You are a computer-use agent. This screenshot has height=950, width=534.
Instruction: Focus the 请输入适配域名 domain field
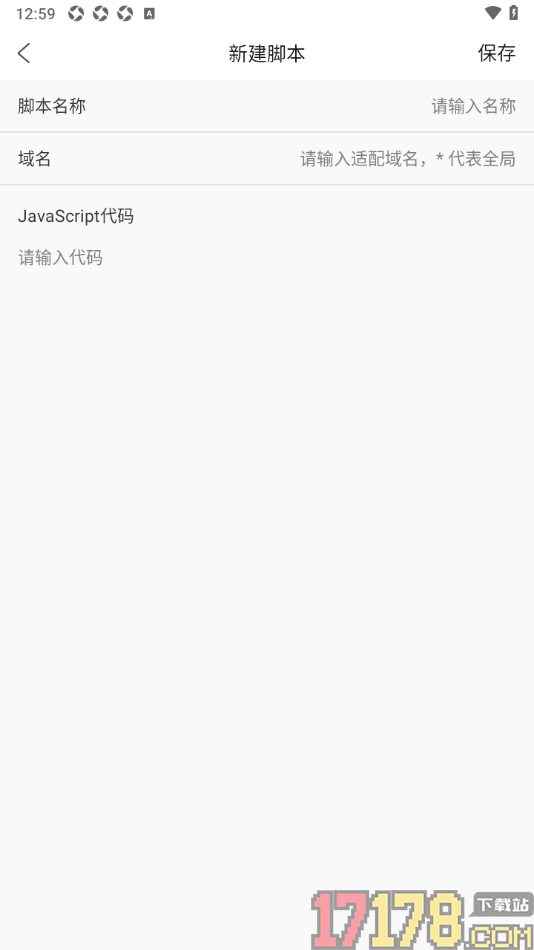click(x=408, y=159)
